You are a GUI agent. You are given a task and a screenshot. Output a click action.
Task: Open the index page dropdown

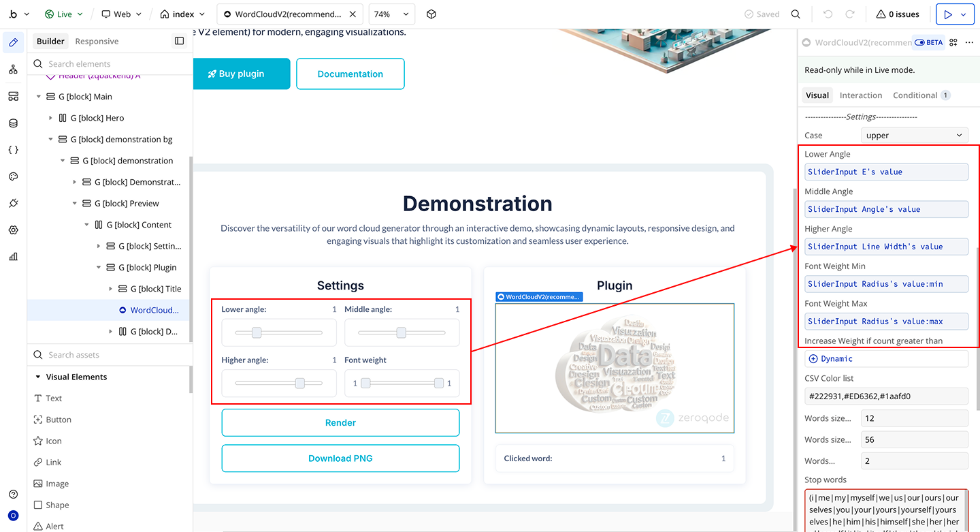coord(182,14)
